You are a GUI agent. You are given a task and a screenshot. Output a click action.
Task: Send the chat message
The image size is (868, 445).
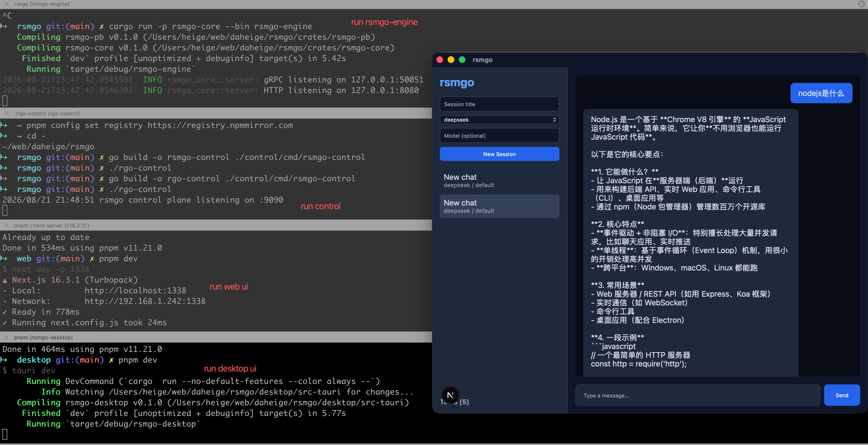[x=842, y=395]
